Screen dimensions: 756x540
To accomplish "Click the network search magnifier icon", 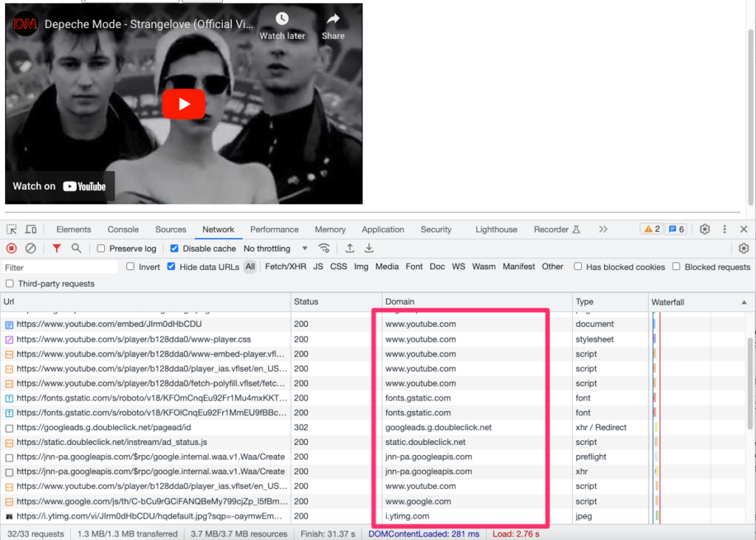I will [x=76, y=249].
